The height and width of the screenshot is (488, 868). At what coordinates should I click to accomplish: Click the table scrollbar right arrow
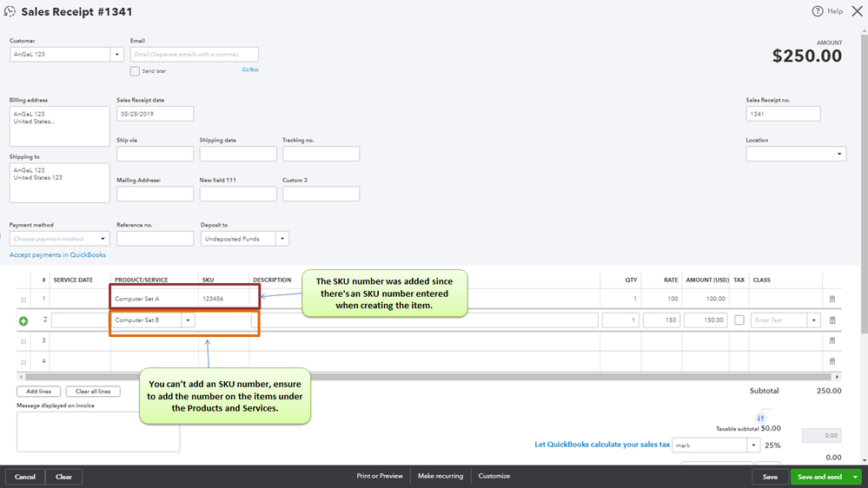(837, 377)
